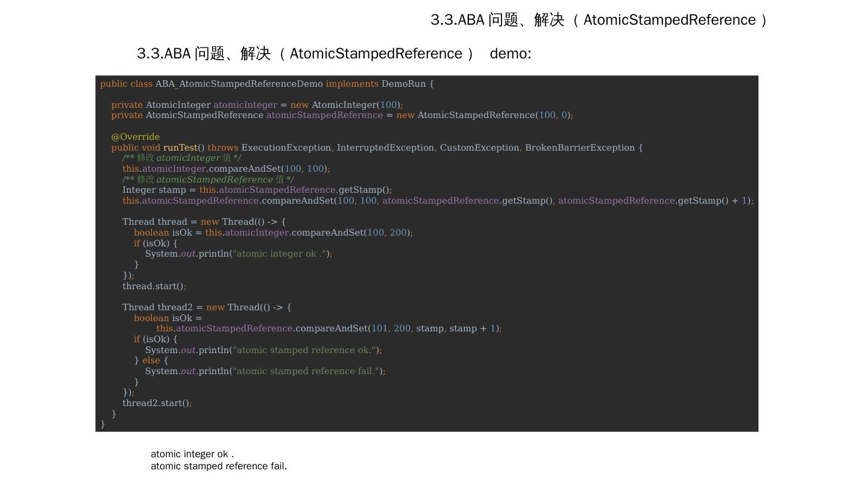Click the 'else' keyword in thread2 lambda
This screenshot has width=868, height=488.
coord(151,360)
